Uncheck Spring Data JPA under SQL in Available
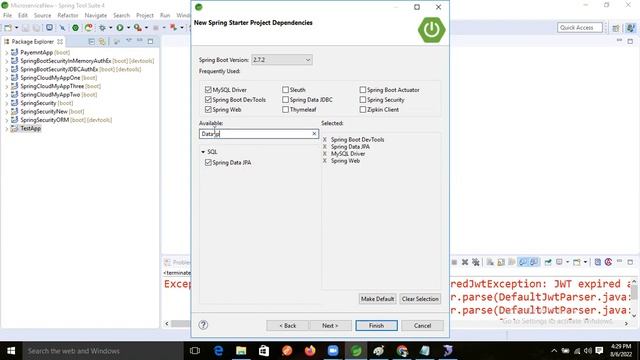Screen dimensions: 640x360 click(208, 162)
